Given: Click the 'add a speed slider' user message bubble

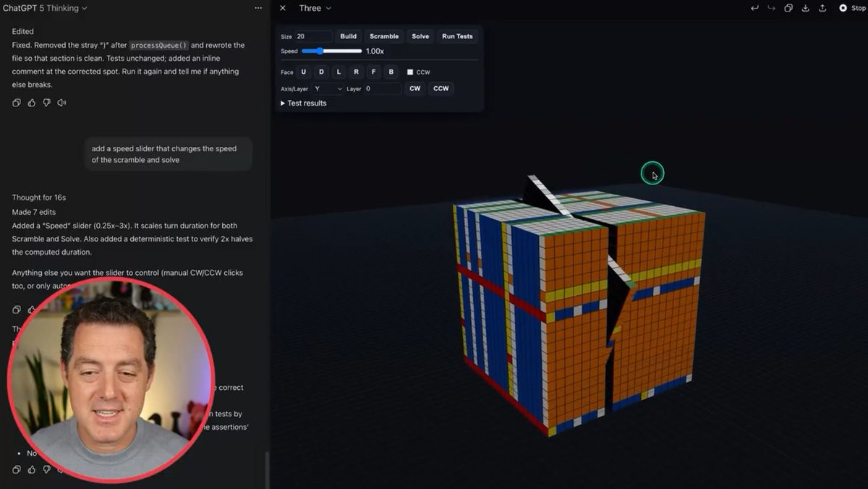Looking at the screenshot, I should (168, 154).
